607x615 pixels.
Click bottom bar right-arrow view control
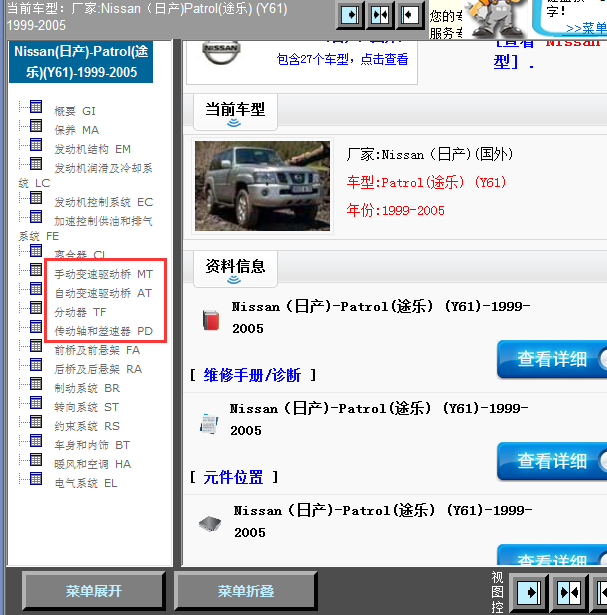click(528, 592)
